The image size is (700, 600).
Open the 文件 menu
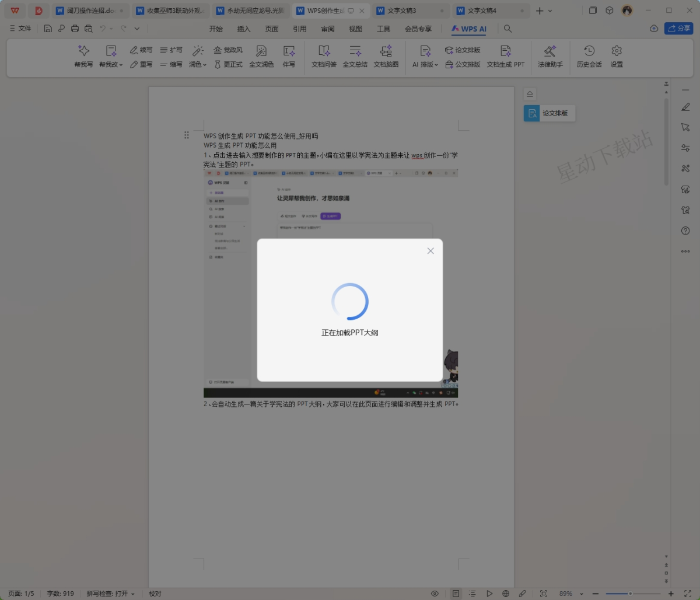click(x=21, y=28)
